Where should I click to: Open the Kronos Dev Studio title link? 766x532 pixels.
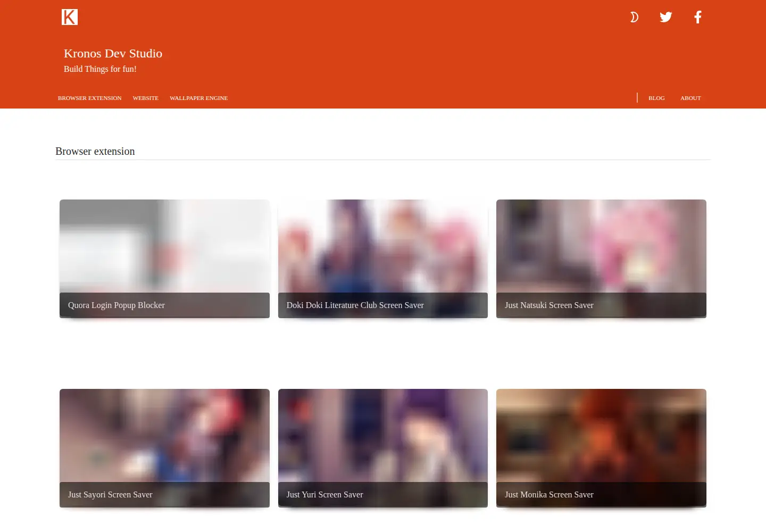click(113, 53)
